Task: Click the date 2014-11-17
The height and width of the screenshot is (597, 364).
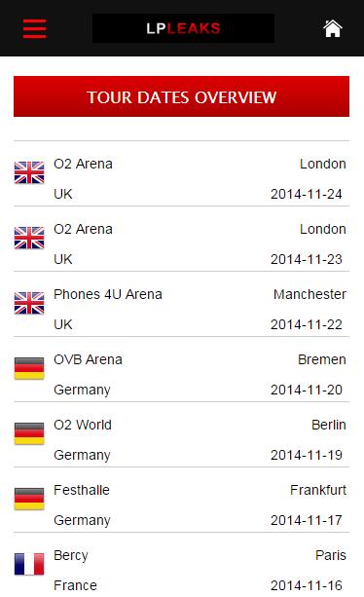Action: pyautogui.click(x=307, y=520)
